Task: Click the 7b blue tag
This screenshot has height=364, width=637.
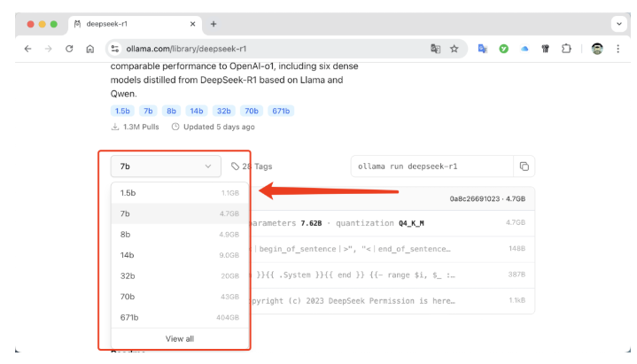Action: [x=148, y=111]
